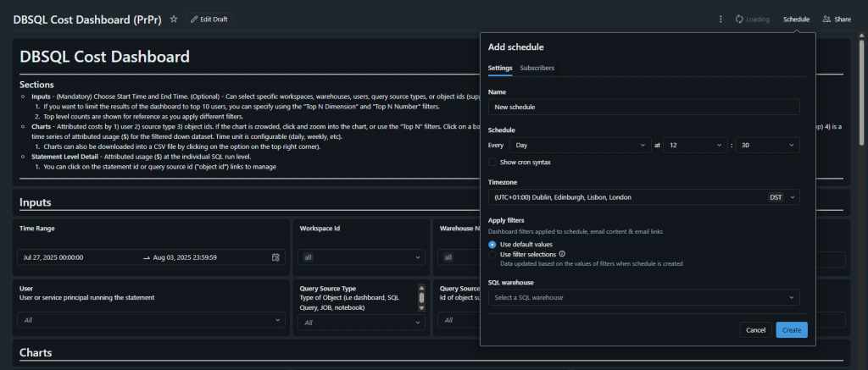This screenshot has height=370, width=868.
Task: Open the hour dropdown showing 12
Action: click(696, 146)
